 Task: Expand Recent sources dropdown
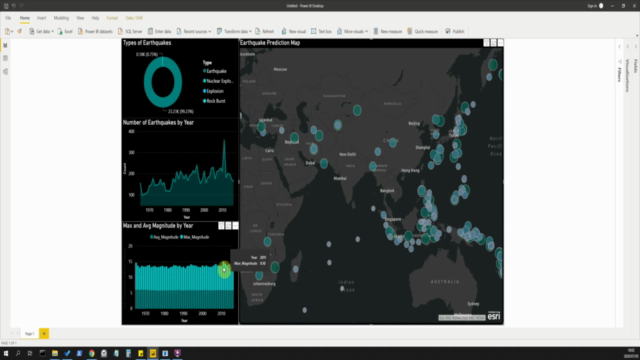210,31
